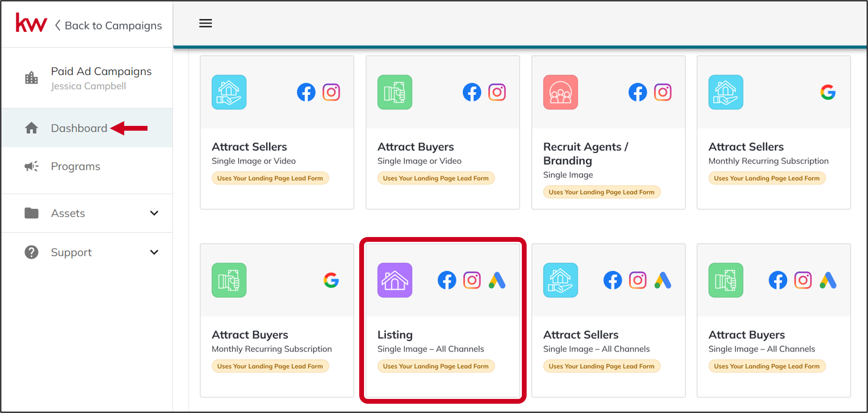The height and width of the screenshot is (413, 868).
Task: Open Attract Buyers Monthly Recurring Subscription title
Action: point(250,335)
